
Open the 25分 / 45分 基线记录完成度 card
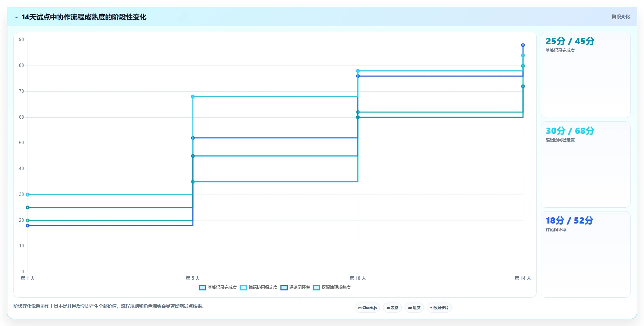click(x=585, y=75)
